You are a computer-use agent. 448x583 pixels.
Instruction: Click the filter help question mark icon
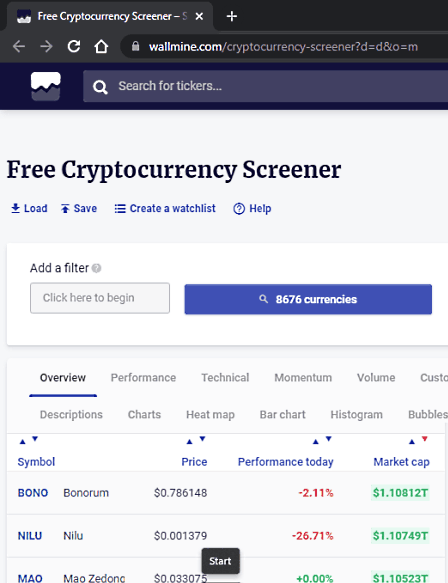pos(96,268)
